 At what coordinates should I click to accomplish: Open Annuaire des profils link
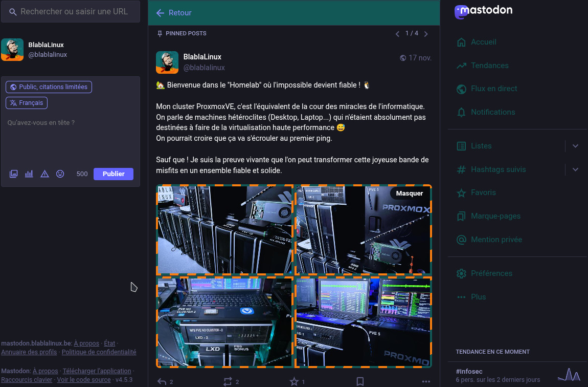click(29, 352)
